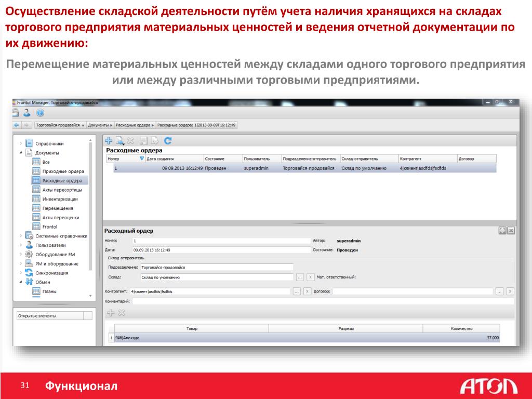Click grey plus icon above goods table
Image resolution: width=532 pixels, height=399 pixels.
pyautogui.click(x=111, y=313)
